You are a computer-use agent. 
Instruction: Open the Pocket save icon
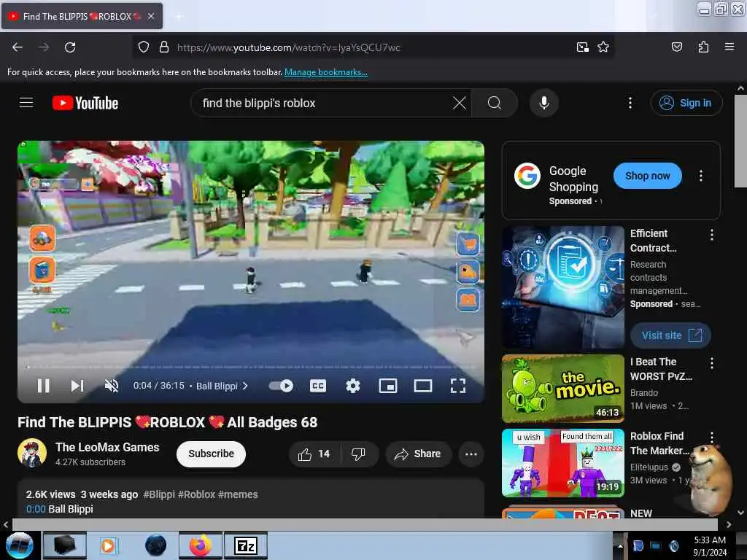point(676,47)
